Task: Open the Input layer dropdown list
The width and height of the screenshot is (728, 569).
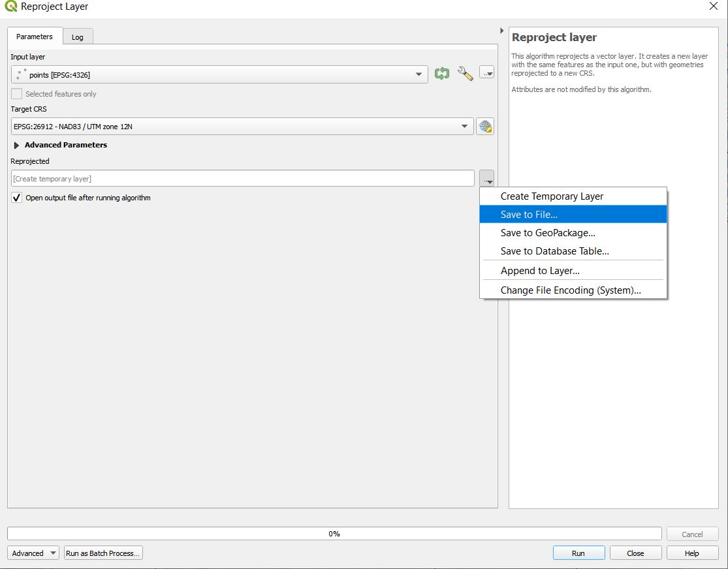Action: pos(419,74)
